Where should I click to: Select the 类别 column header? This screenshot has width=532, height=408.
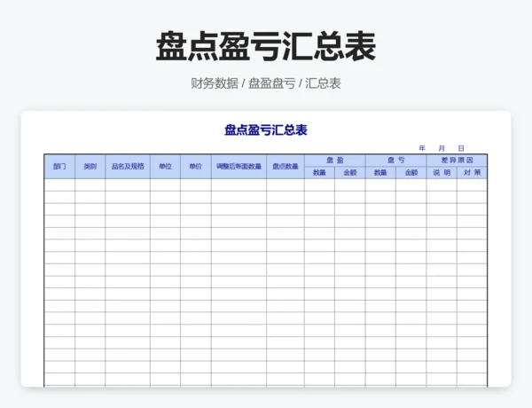[90, 167]
